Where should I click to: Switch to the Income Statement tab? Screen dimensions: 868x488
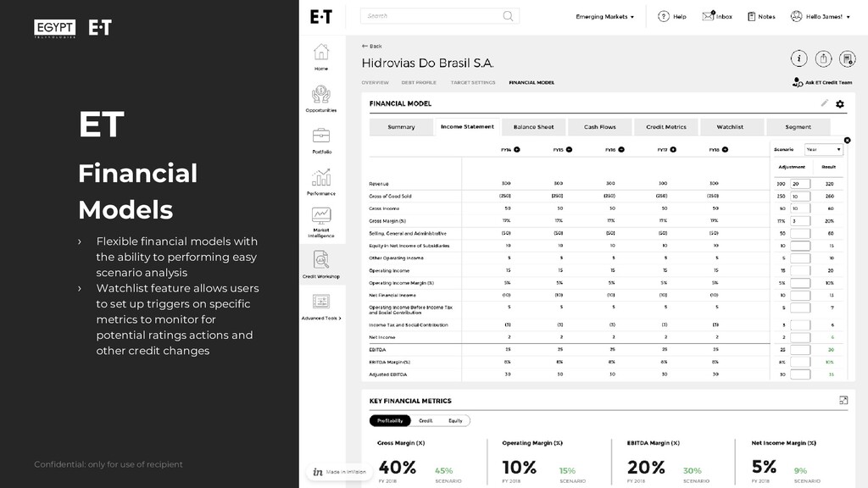[467, 127]
